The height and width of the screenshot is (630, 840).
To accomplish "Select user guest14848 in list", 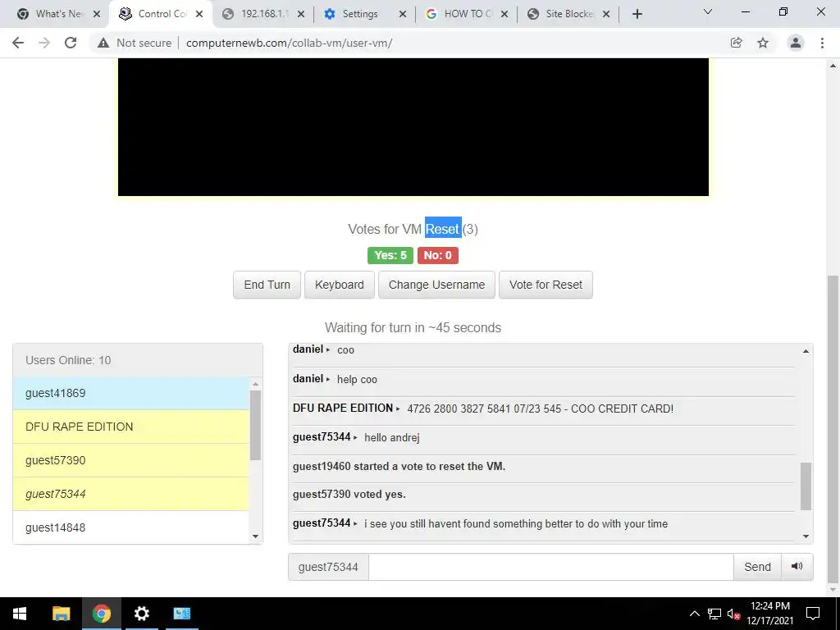I will point(131,527).
